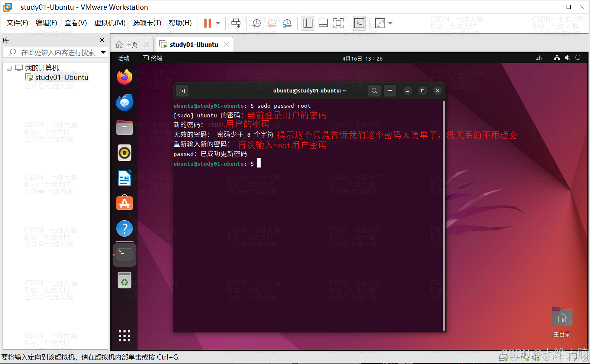Click the terminal prompt line with cursor
Screen dimensions: 590x364
(217, 163)
